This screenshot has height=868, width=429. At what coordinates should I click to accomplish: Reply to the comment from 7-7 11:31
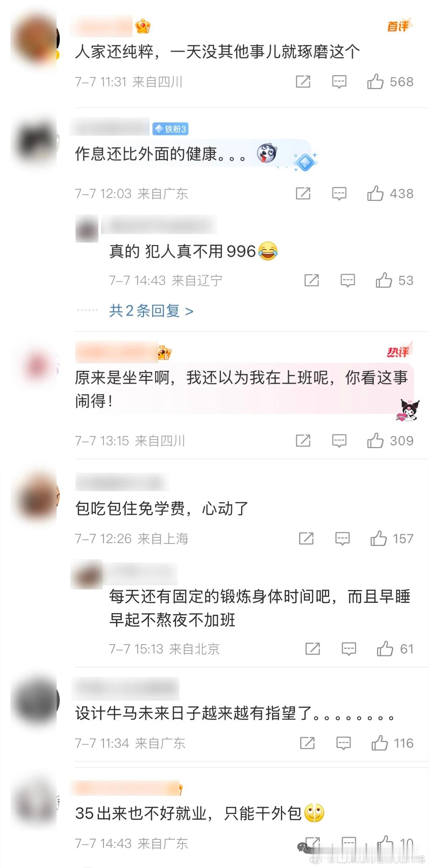(x=339, y=82)
